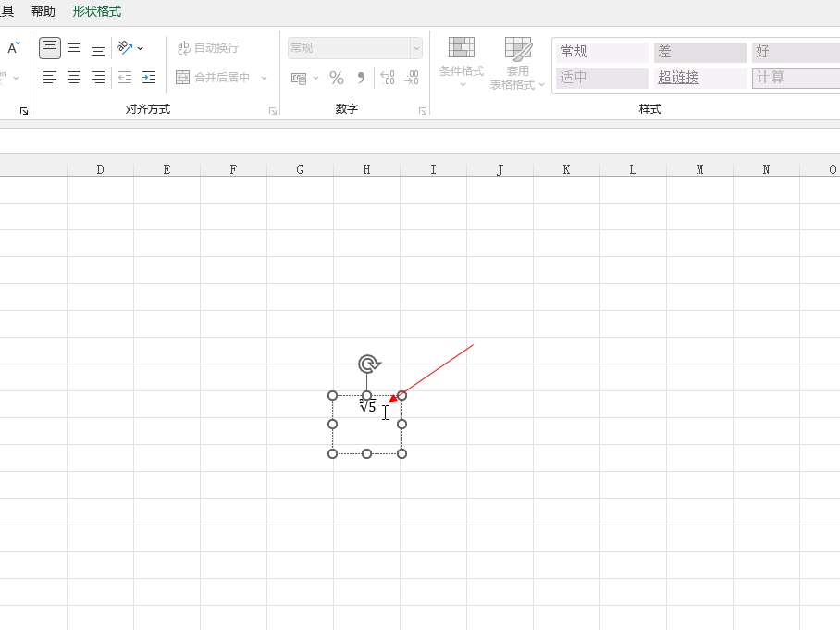Toggle 自动换行 wrap text
This screenshot has width=840, height=630.
(208, 48)
